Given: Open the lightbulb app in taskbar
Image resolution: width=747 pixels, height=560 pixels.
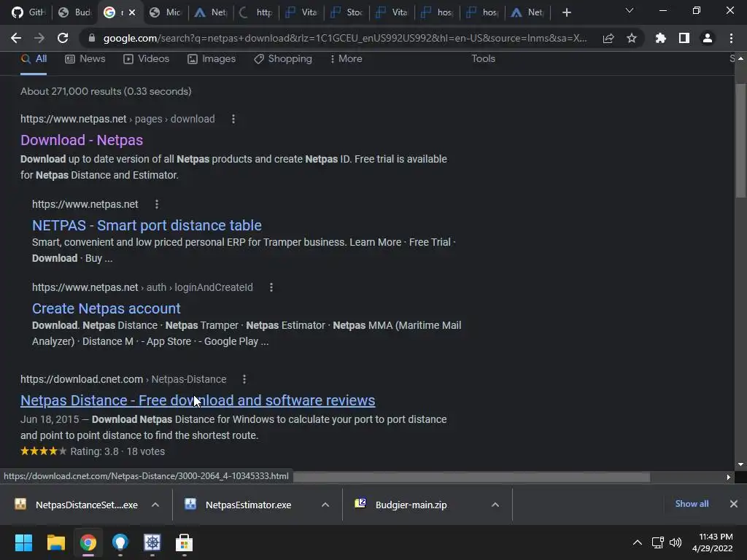Looking at the screenshot, I should [x=120, y=542].
